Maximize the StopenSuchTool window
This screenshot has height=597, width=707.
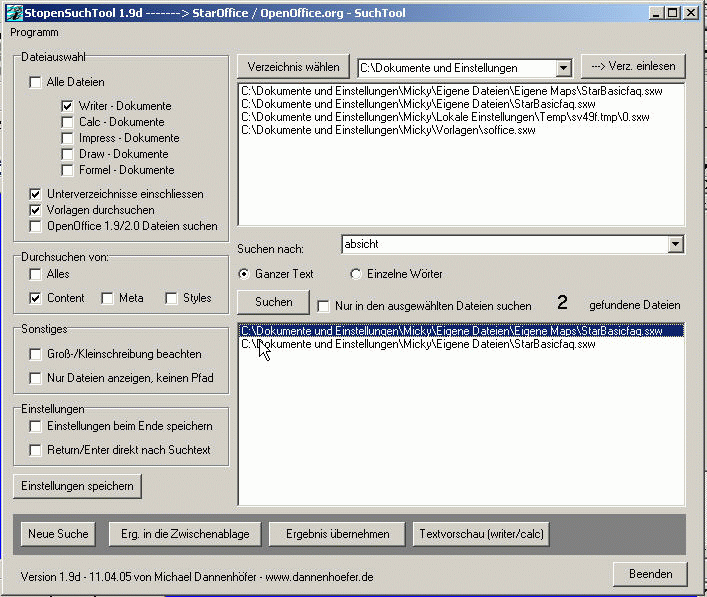672,13
